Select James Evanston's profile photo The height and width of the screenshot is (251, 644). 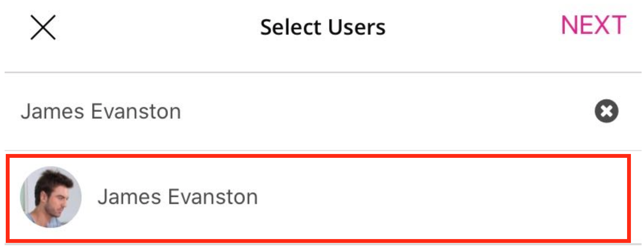click(x=51, y=197)
